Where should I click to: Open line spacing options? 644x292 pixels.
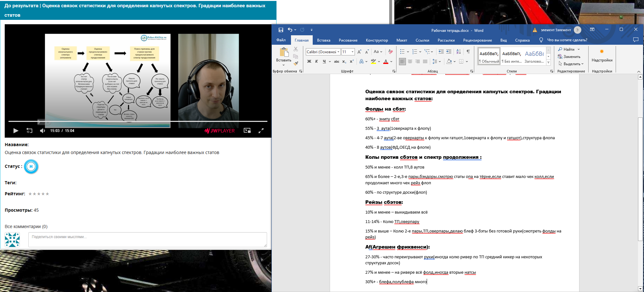436,61
